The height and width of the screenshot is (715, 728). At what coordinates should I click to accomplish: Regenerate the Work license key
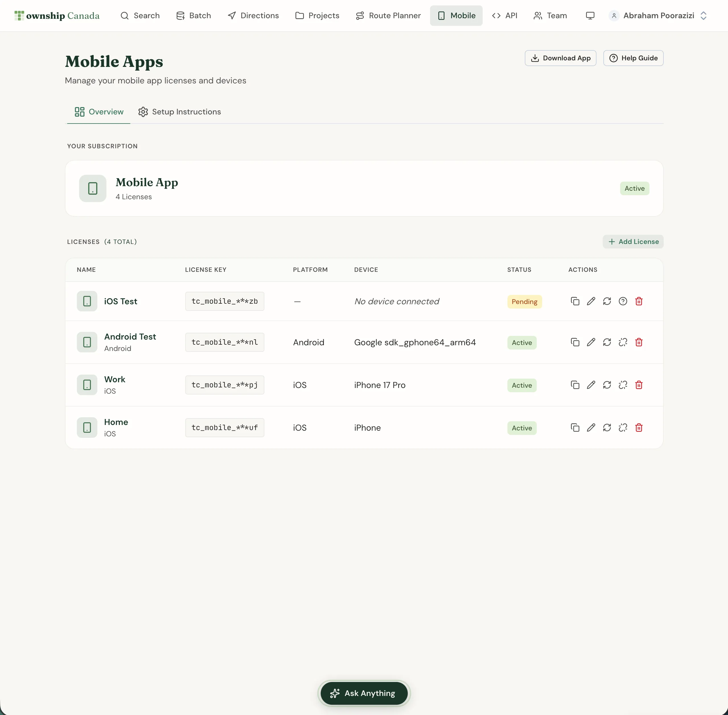coord(607,385)
